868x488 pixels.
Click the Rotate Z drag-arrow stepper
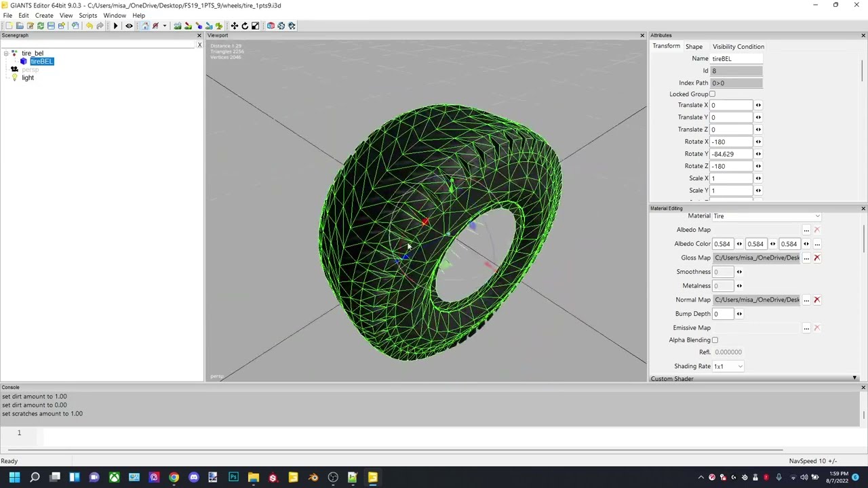pyautogui.click(x=758, y=166)
